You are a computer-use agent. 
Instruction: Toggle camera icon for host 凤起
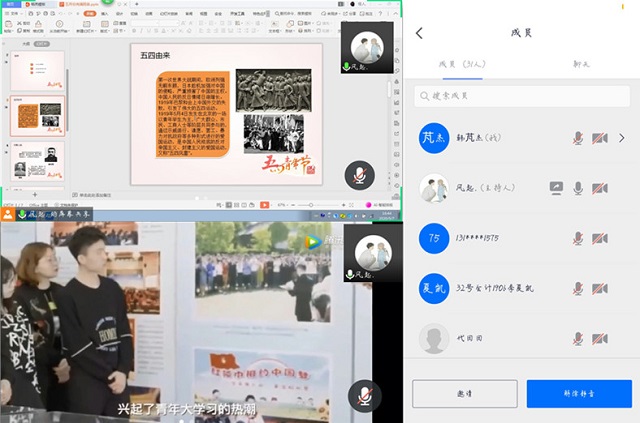coord(600,188)
